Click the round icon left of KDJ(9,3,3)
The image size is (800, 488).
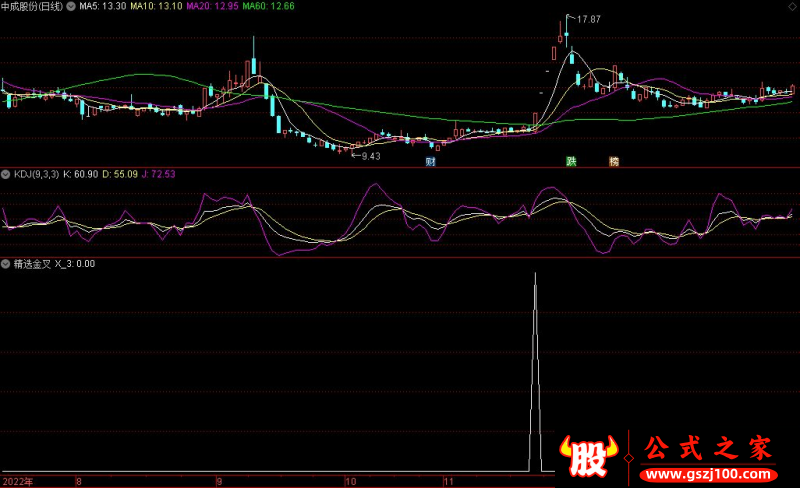tap(6, 174)
